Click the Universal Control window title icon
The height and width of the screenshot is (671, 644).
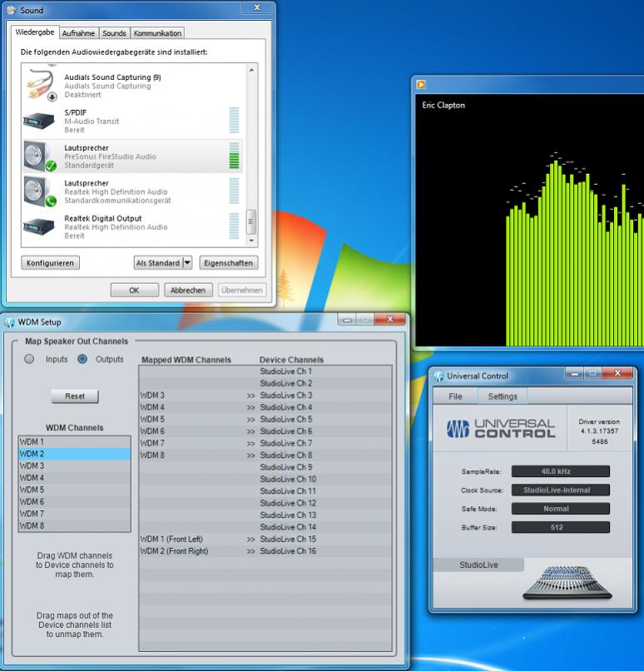(x=438, y=376)
